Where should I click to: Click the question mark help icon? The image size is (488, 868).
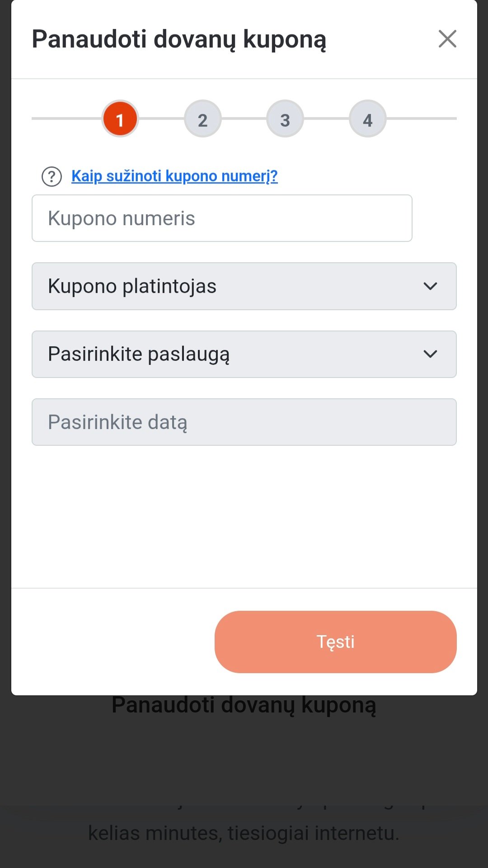pyautogui.click(x=52, y=176)
